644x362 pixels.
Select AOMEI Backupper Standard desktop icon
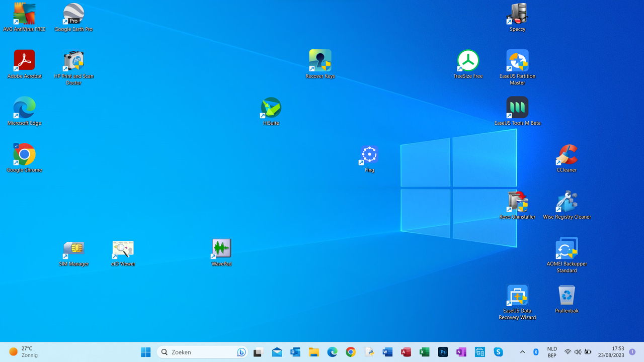[567, 255]
